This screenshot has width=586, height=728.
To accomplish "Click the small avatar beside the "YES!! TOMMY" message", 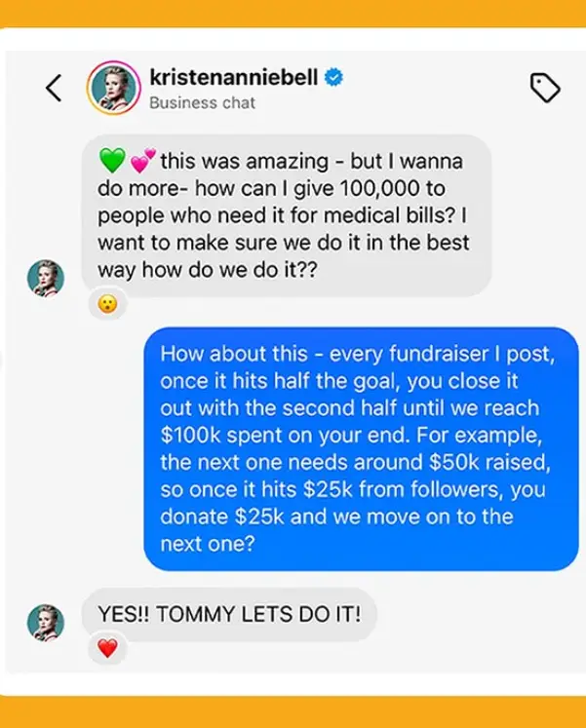I will 46,622.
